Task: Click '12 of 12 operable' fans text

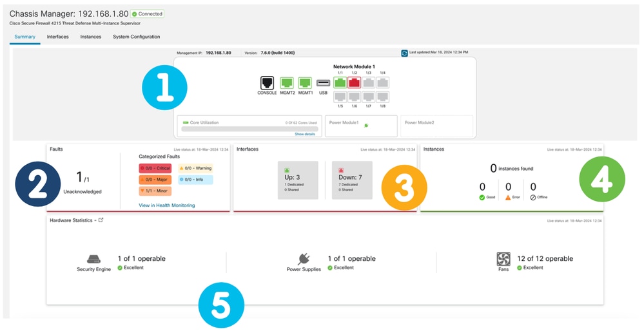Action: pyautogui.click(x=545, y=258)
